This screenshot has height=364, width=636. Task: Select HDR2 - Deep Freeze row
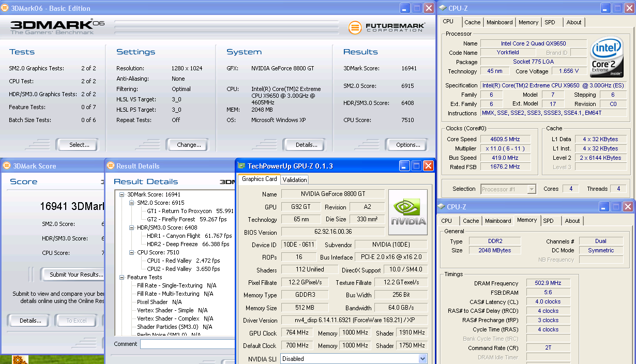click(188, 244)
